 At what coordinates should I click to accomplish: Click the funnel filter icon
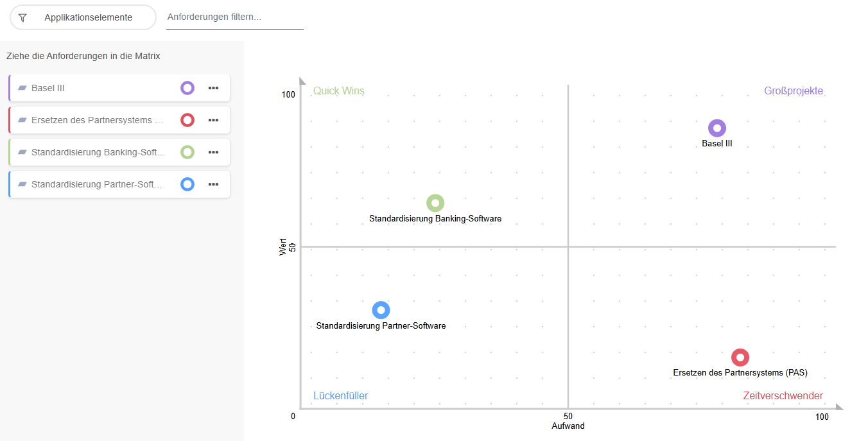coord(22,17)
